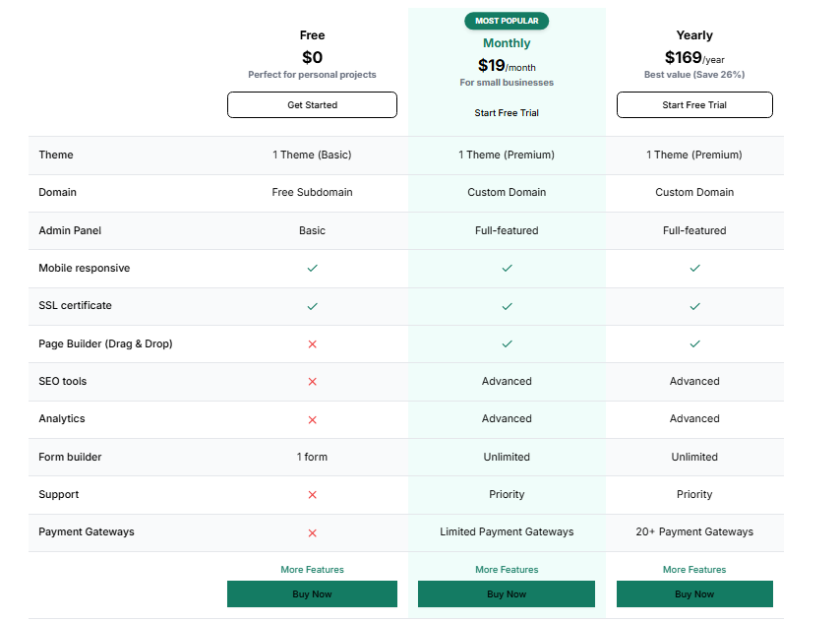
Task: Click the SSL certificate checkmark in Monthly column
Action: pyautogui.click(x=507, y=305)
